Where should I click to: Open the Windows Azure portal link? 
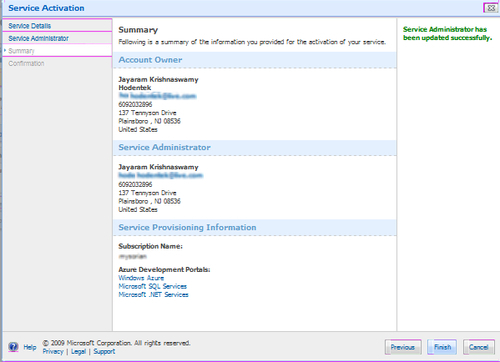pyautogui.click(x=141, y=278)
